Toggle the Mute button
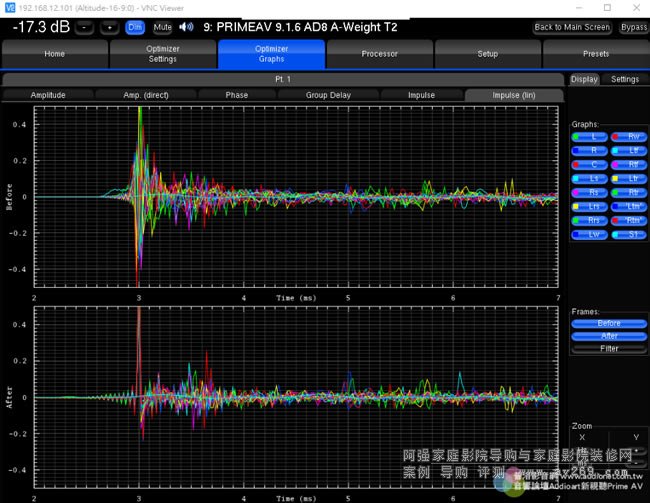 (162, 27)
